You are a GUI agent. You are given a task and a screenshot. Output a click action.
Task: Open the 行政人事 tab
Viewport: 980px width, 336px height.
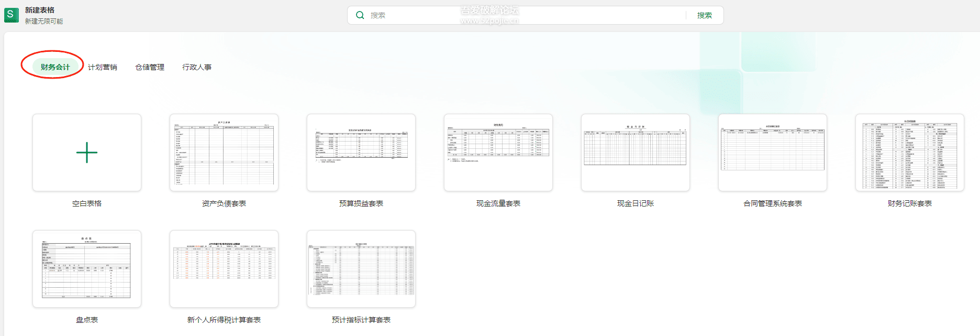pyautogui.click(x=197, y=67)
